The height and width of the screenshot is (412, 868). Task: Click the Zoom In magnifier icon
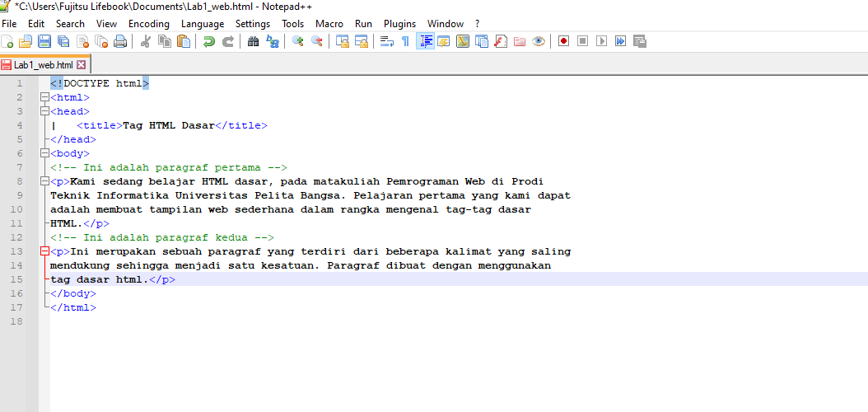(298, 41)
